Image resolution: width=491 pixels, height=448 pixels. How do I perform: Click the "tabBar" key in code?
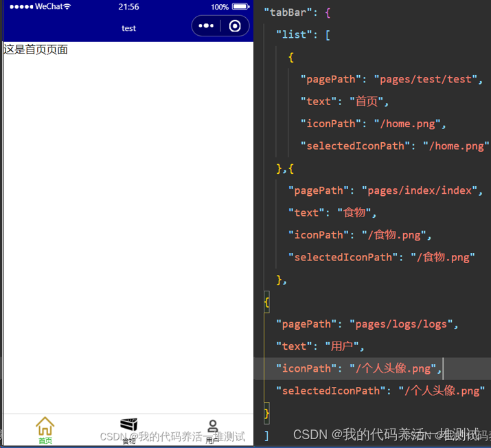(x=288, y=12)
